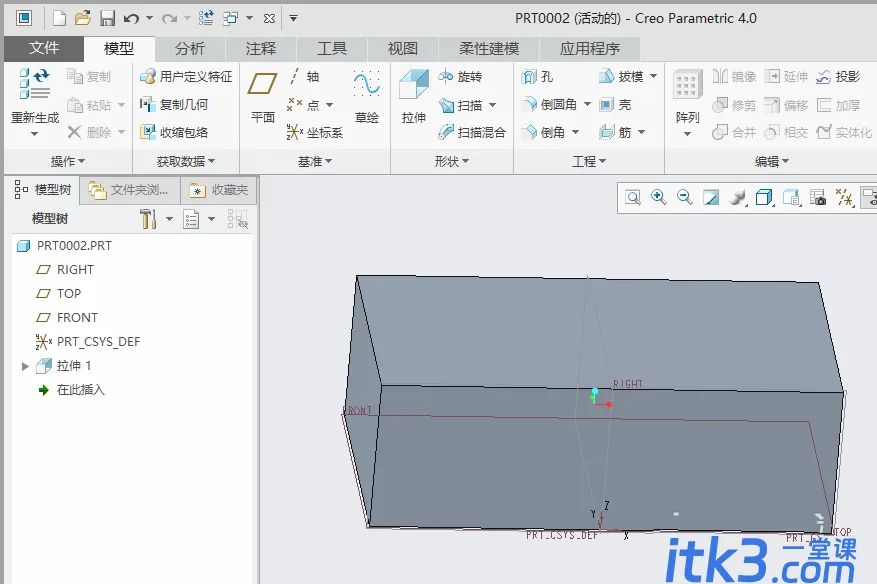877x584 pixels.
Task: Click the refit view icon in graphics toolbar
Action: [x=633, y=197]
